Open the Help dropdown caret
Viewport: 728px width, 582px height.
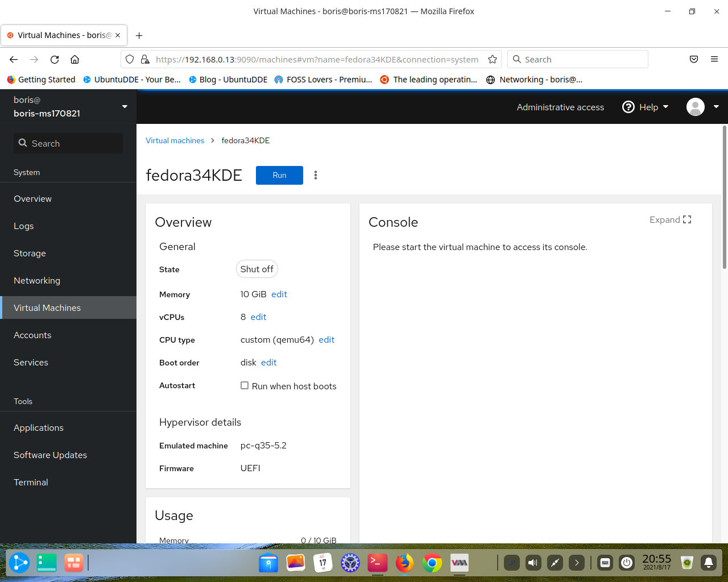(x=664, y=107)
